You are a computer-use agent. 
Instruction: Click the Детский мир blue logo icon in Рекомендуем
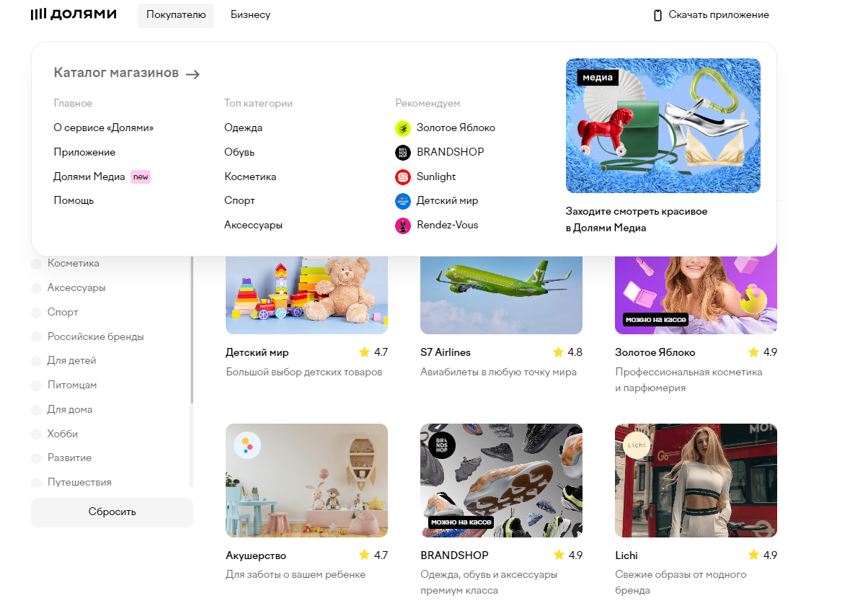pos(403,202)
